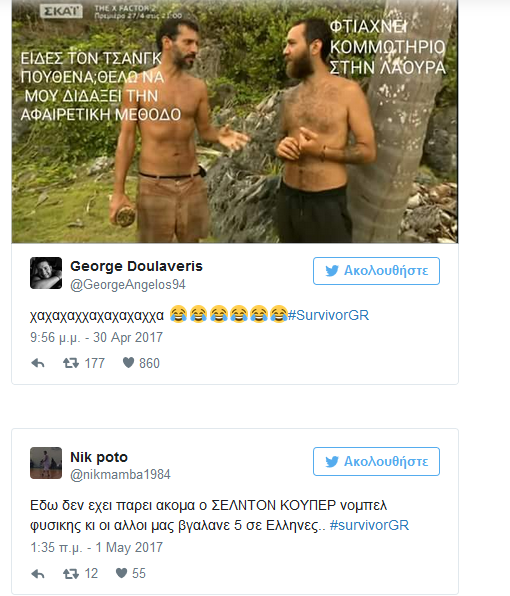Screen dimensions: 510x596
Task: Open the 9:56 μ.μ. - 30 Apr 2017 timestamp
Action: click(97, 338)
